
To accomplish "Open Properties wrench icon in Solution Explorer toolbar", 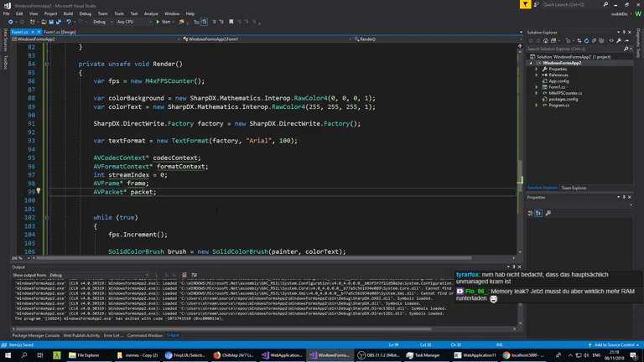I will 619,40.
